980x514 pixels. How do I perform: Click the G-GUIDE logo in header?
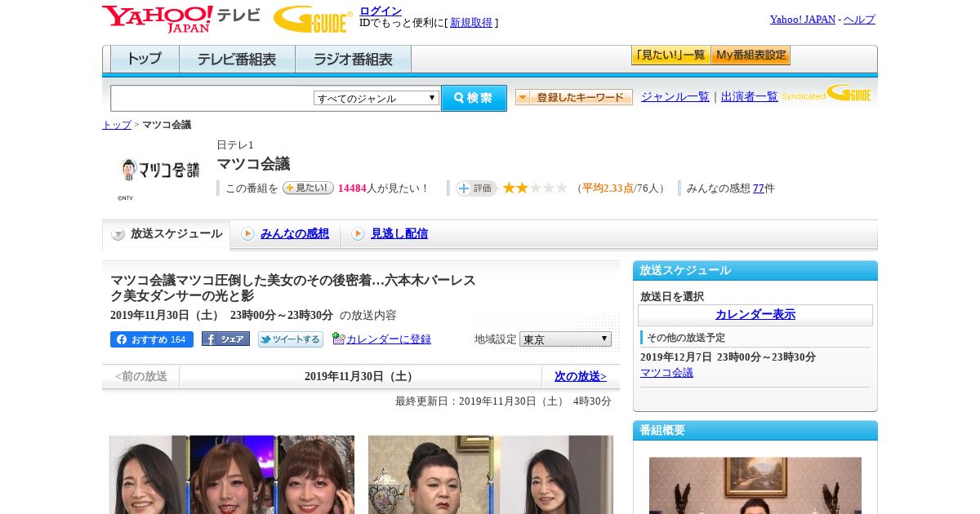coord(313,19)
